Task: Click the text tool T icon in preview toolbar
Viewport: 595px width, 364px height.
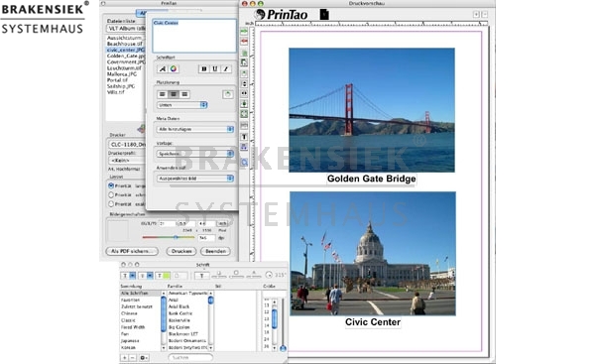Action: (244, 137)
